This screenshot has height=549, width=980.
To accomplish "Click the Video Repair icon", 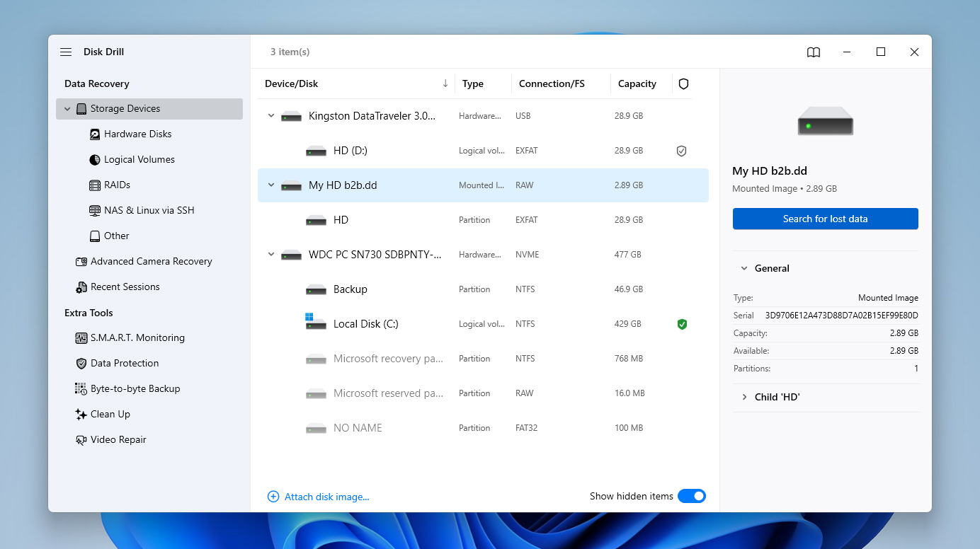I will 81,440.
